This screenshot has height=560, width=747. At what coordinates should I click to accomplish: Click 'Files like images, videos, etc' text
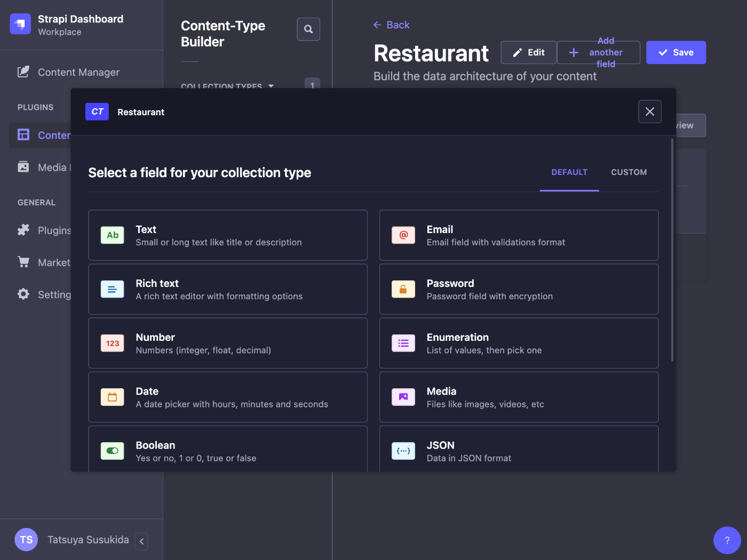[486, 404]
